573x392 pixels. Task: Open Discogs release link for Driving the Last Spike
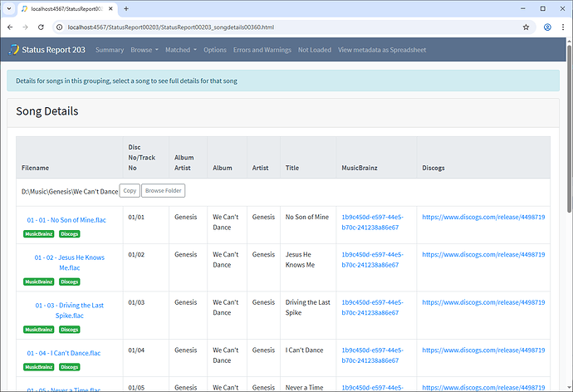tap(483, 302)
